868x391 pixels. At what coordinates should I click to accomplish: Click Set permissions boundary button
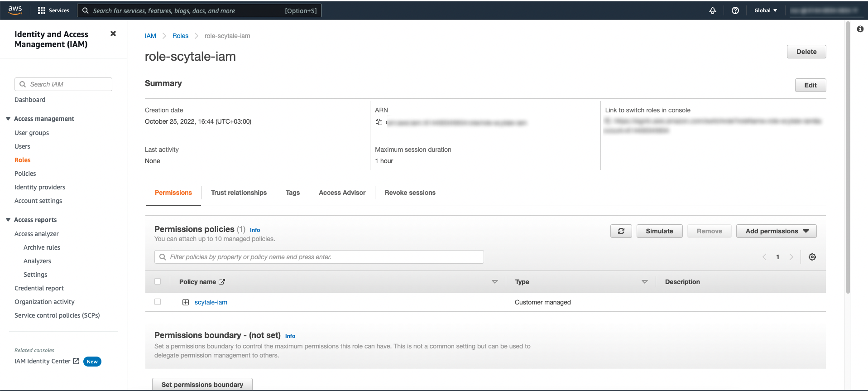pyautogui.click(x=202, y=384)
